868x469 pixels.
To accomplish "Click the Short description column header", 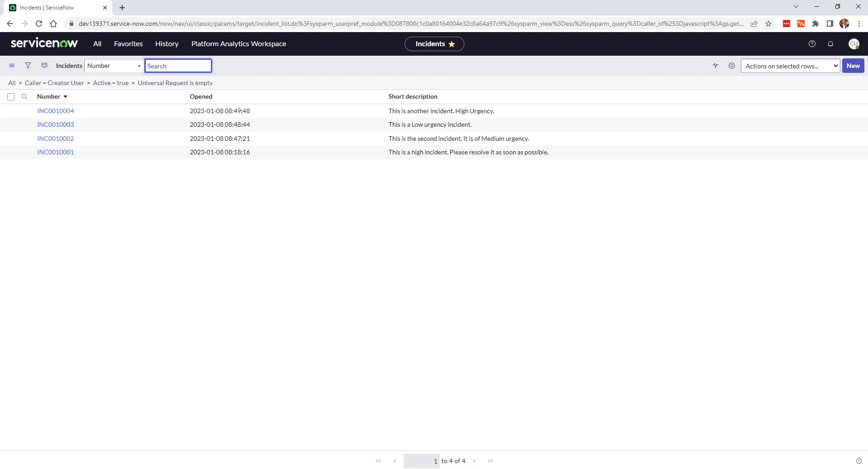I will (413, 96).
